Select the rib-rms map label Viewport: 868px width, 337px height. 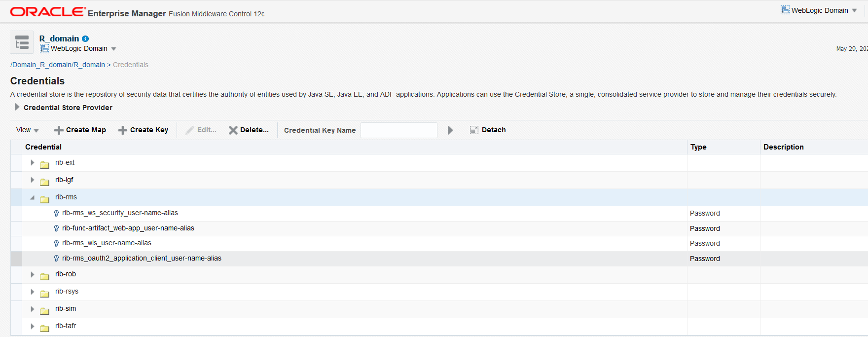pyautogui.click(x=66, y=197)
